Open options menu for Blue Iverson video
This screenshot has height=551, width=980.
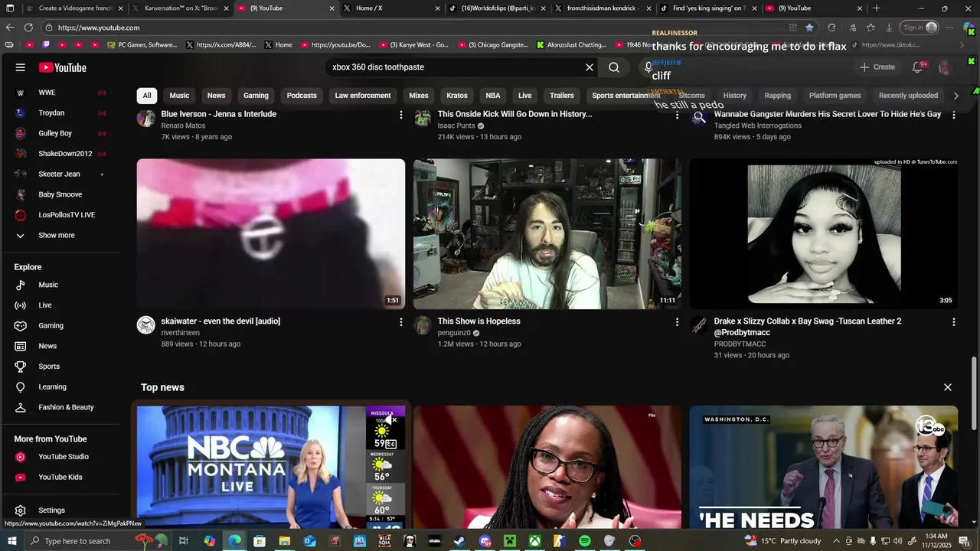tap(400, 115)
